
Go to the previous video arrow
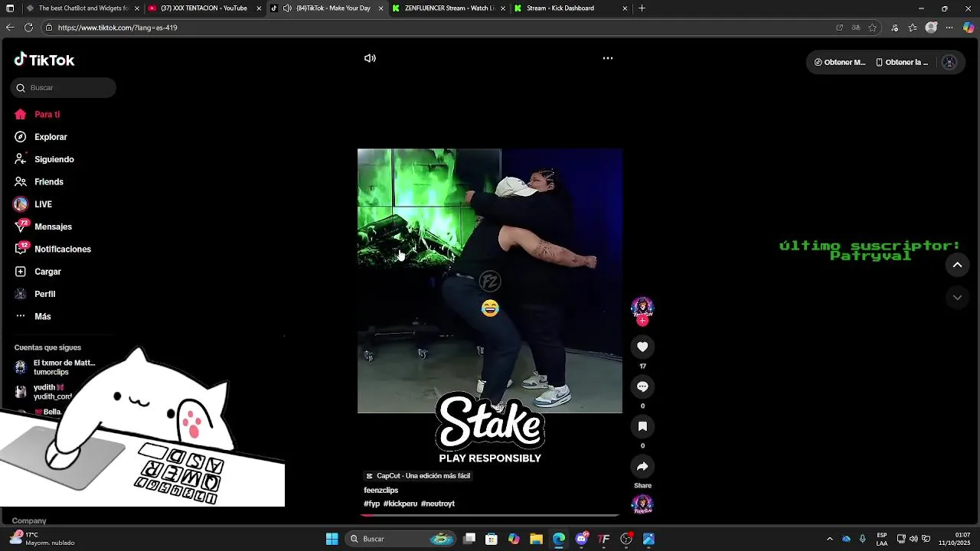pyautogui.click(x=957, y=265)
